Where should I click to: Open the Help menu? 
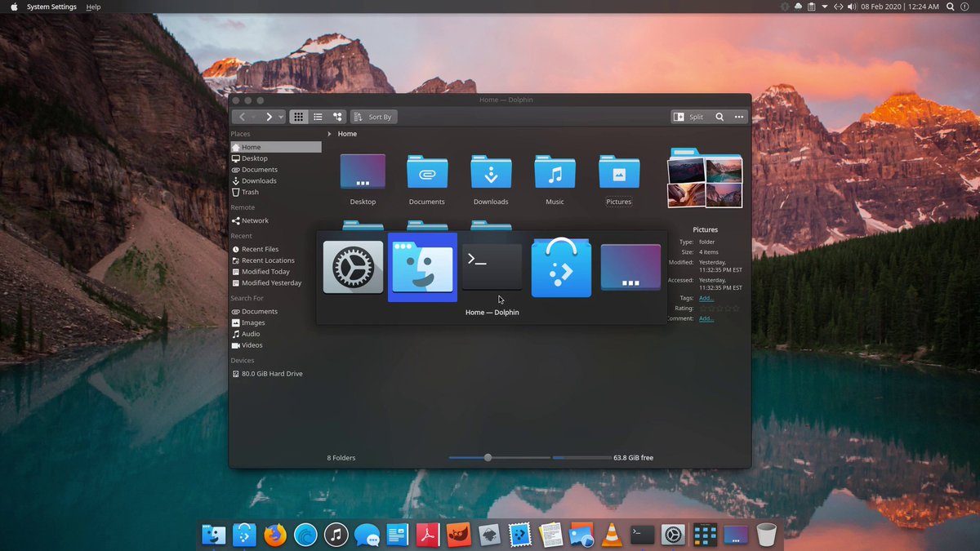pos(94,7)
